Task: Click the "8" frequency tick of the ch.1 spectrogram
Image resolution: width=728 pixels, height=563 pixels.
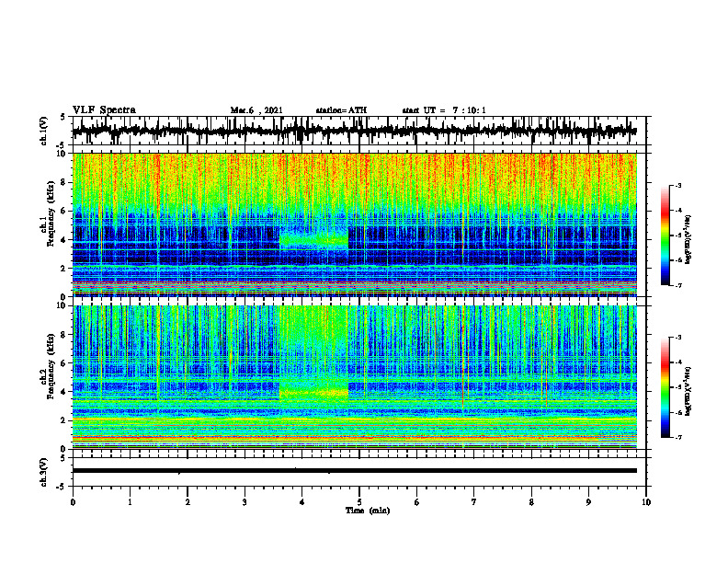Action: (x=63, y=182)
